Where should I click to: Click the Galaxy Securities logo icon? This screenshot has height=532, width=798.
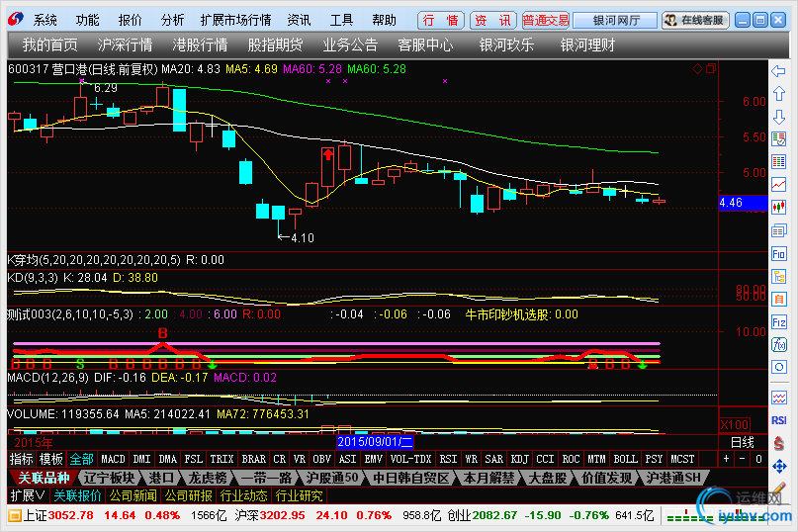point(16,20)
